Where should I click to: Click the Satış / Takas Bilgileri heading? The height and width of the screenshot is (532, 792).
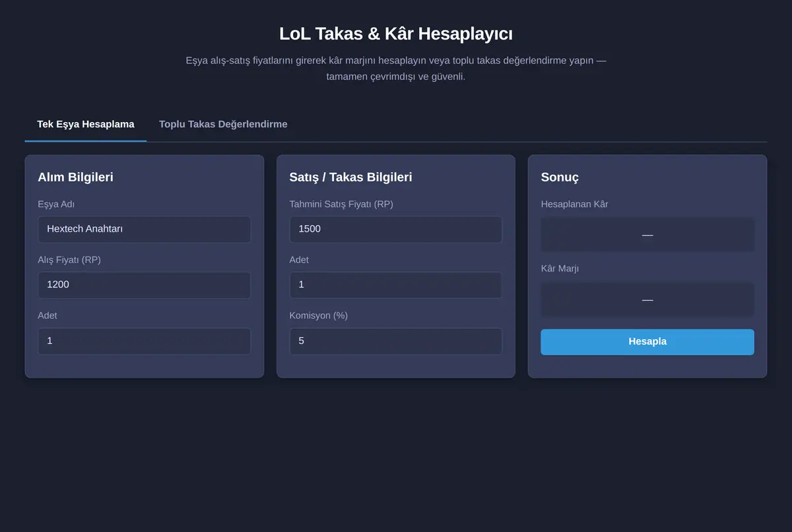(x=350, y=177)
